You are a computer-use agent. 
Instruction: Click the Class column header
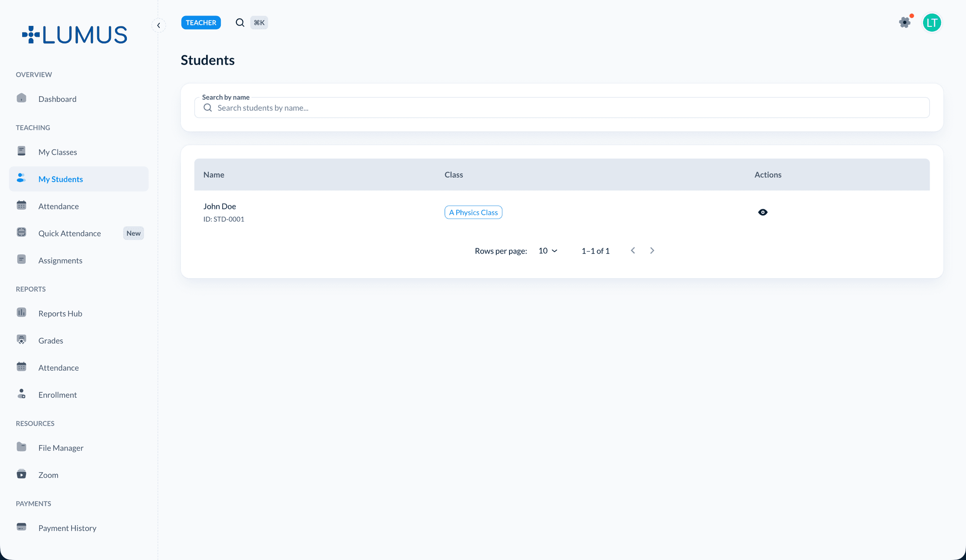(454, 175)
